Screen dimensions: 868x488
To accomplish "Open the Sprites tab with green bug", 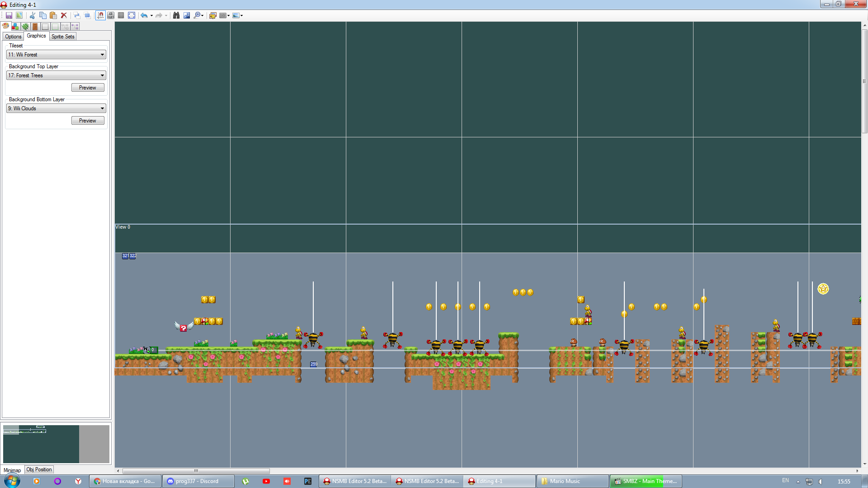I will [25, 27].
